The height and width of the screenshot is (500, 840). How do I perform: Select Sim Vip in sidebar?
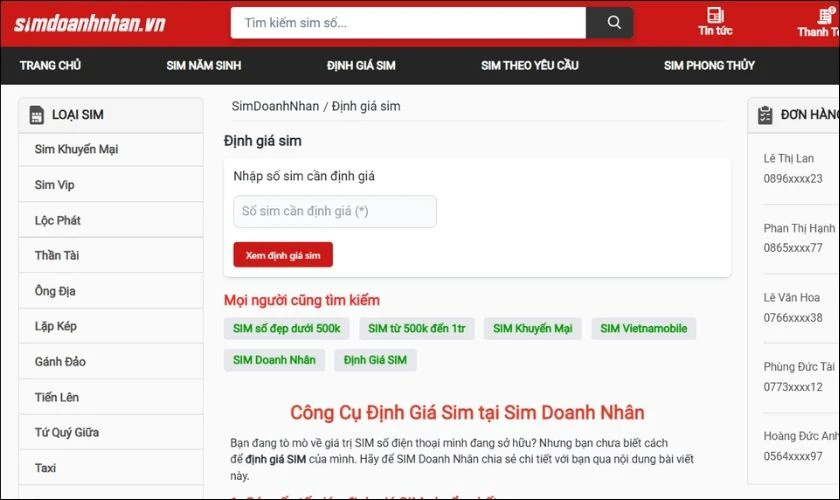[111, 184]
